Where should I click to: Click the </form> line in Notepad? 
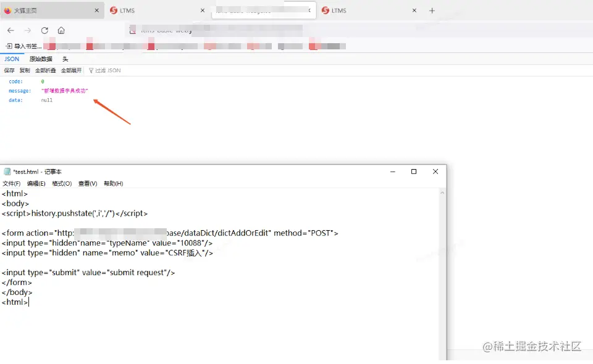coord(17,282)
